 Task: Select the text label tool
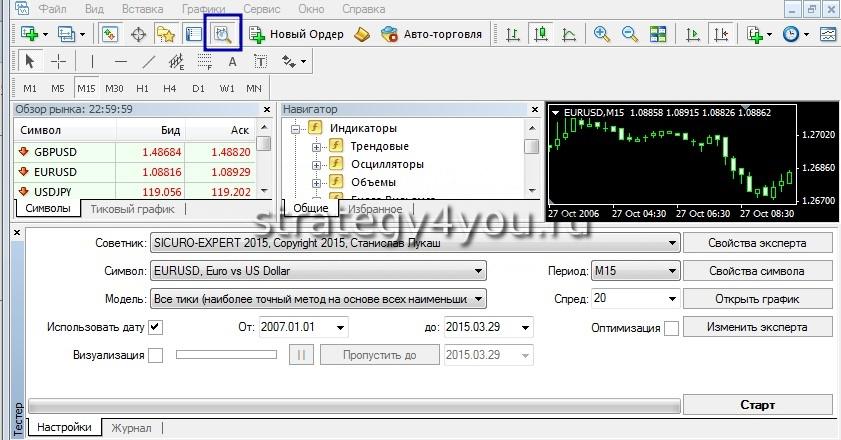point(233,61)
